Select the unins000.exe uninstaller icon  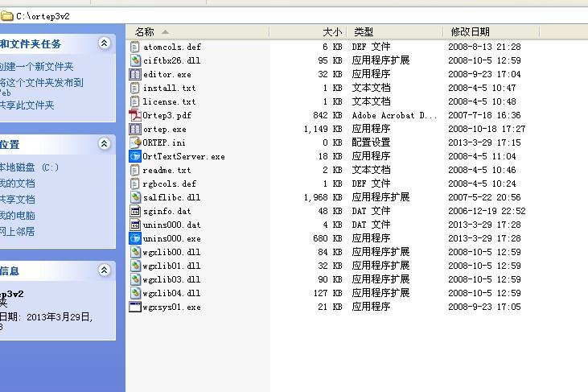pyautogui.click(x=134, y=238)
